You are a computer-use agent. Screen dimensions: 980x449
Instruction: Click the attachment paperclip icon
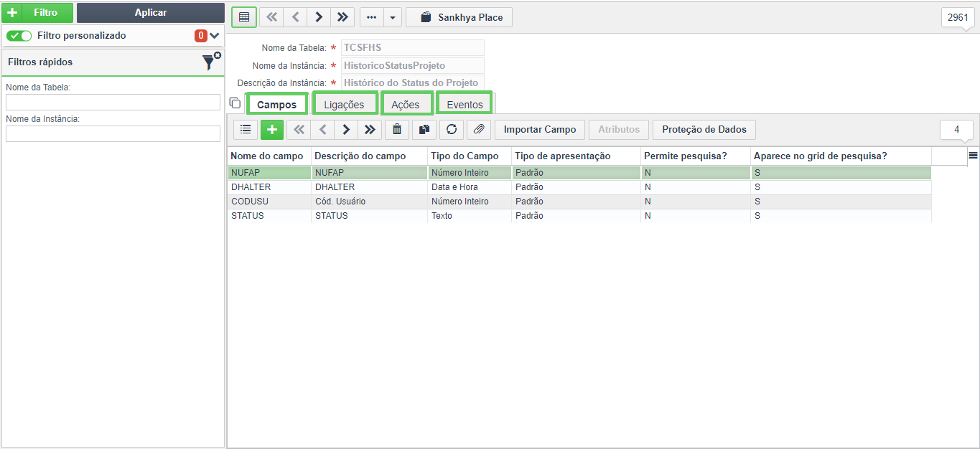pos(479,129)
